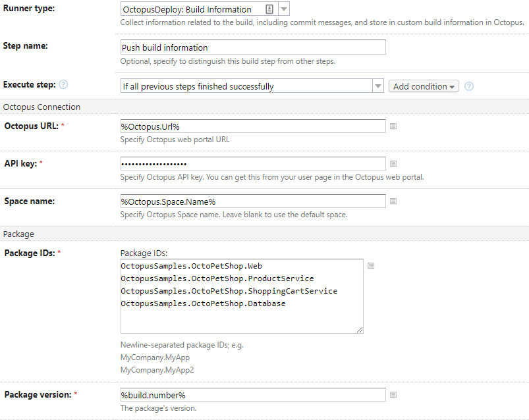Open parameter picker icon for Package IDs
The image size is (529, 420).
tap(371, 266)
